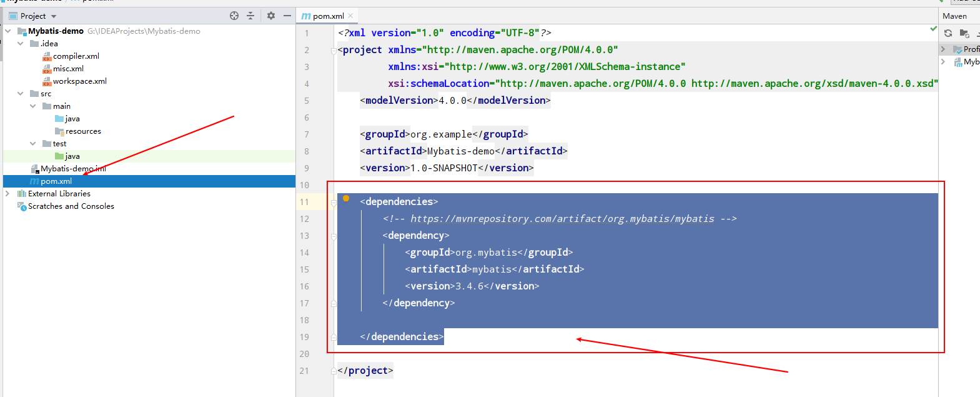The width and height of the screenshot is (980, 397).
Task: Click line number 20 in gutter
Action: pos(304,354)
